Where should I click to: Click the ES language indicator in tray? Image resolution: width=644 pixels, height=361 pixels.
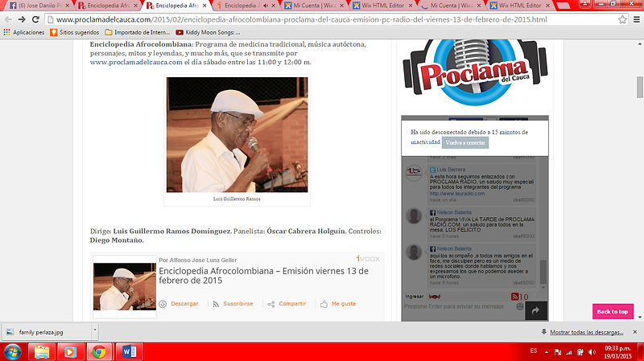click(533, 351)
